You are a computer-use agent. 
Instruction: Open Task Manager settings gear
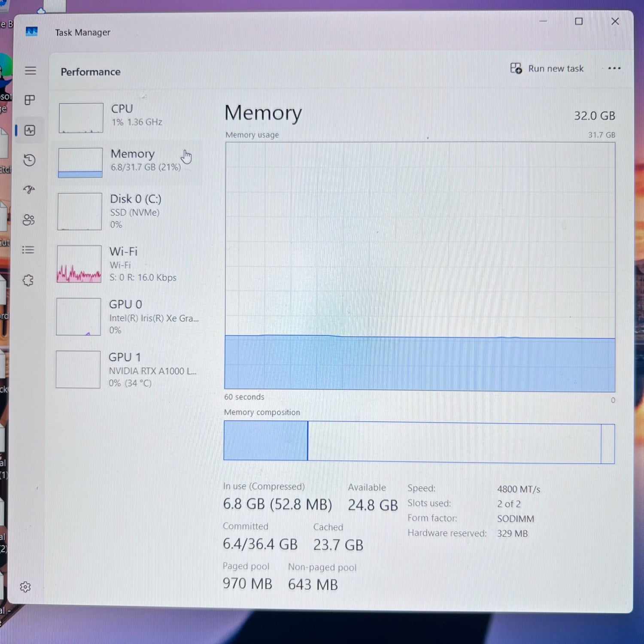pos(25,587)
